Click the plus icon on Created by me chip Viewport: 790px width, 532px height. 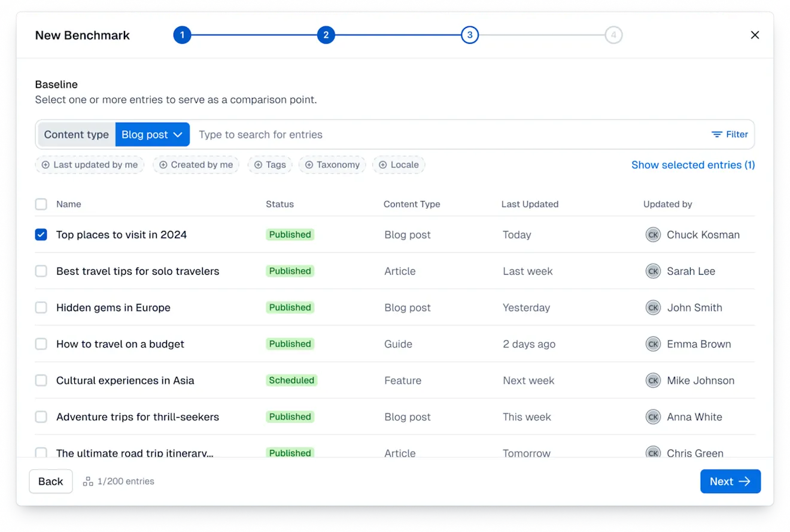pyautogui.click(x=164, y=165)
